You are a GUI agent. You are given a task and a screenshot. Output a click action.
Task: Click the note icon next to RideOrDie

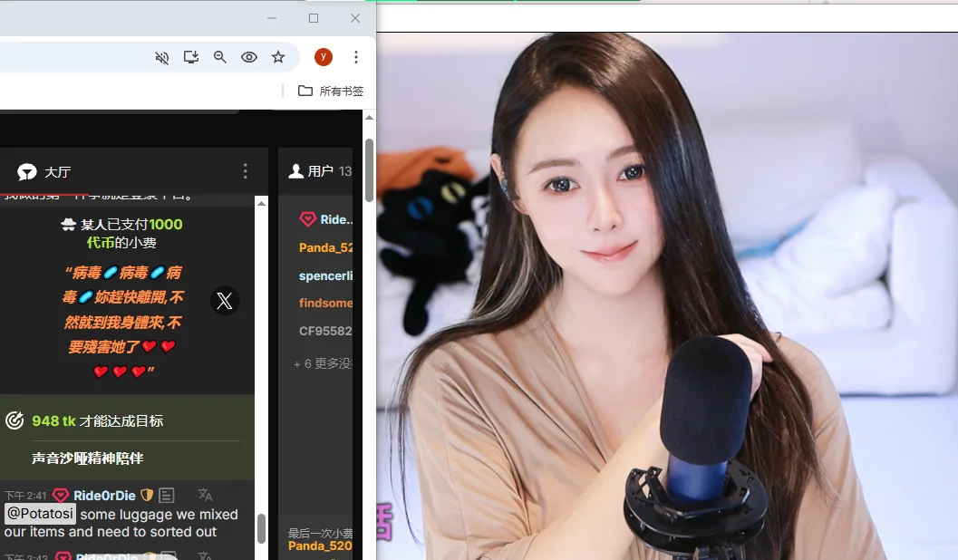(166, 496)
